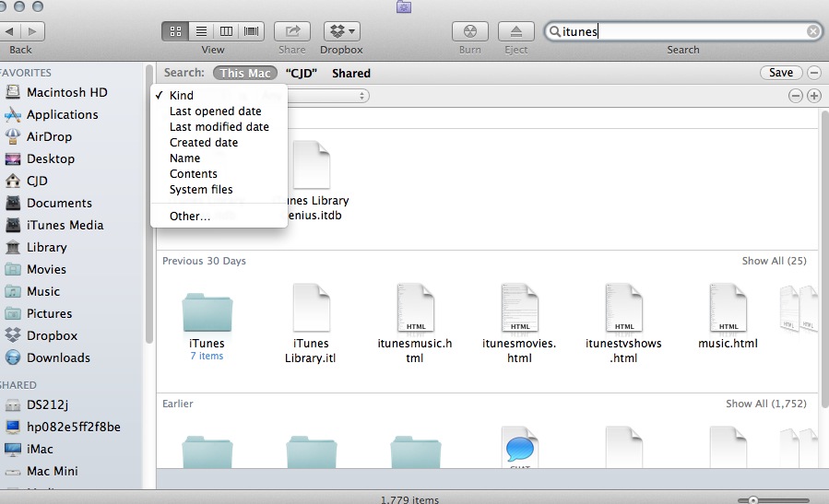Remove the criteria row with minus
The image size is (829, 504).
coord(795,96)
